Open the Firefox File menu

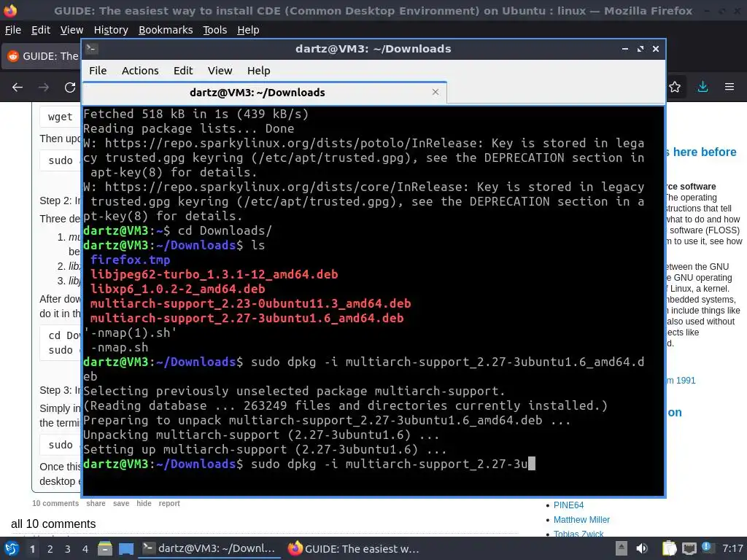[x=13, y=30]
